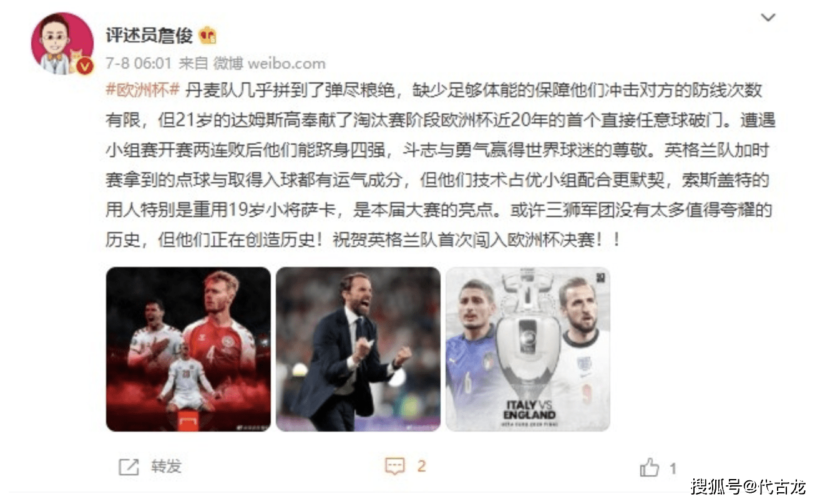Click the 评述员詹俊 profile avatar
Viewport: 825px width, 504px height.
[x=62, y=44]
